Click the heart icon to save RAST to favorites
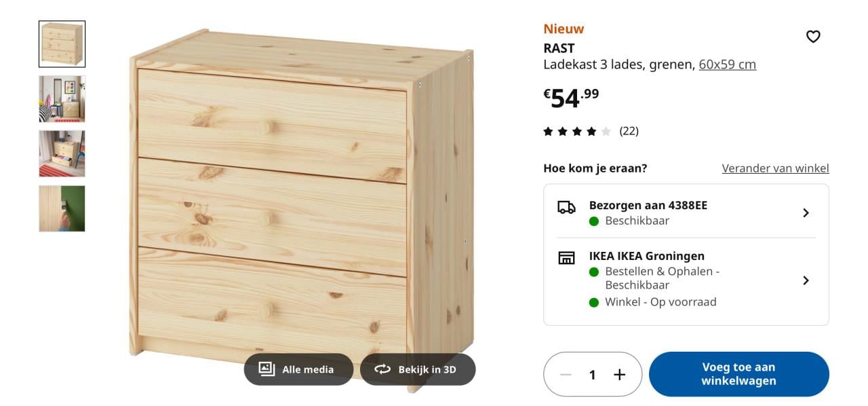Image resolution: width=868 pixels, height=406 pixels. [814, 37]
